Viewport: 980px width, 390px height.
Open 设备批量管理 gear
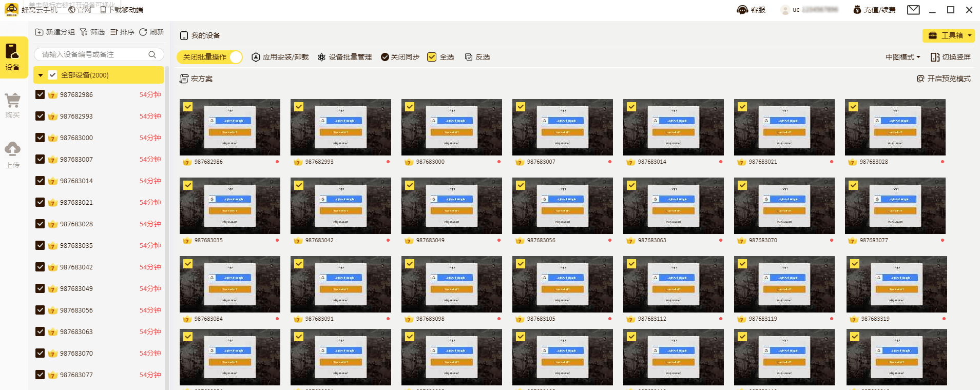pos(344,57)
